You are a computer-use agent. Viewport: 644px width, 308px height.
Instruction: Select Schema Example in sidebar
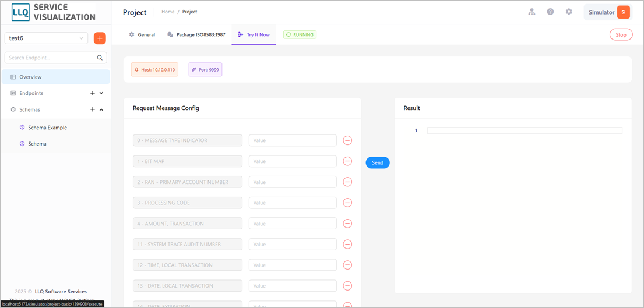click(48, 128)
